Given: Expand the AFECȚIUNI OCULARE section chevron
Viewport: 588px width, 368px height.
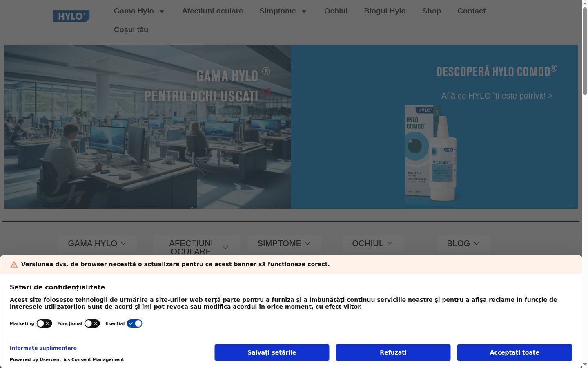Looking at the screenshot, I should (x=226, y=247).
